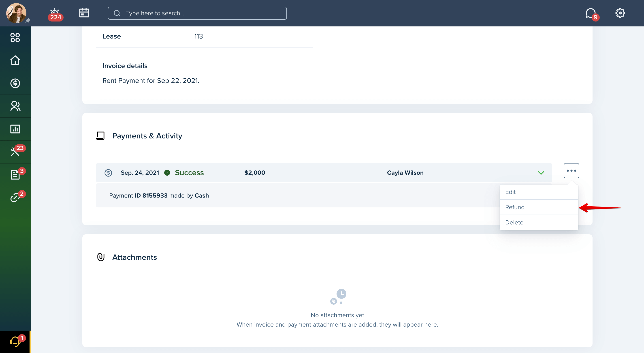Open the dashboard grid icon in sidebar
This screenshot has width=644, height=353.
15,38
